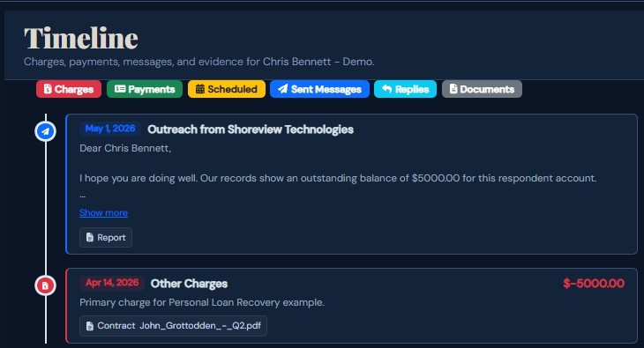Click the Timeline page heading
644x348 pixels.
(x=81, y=38)
